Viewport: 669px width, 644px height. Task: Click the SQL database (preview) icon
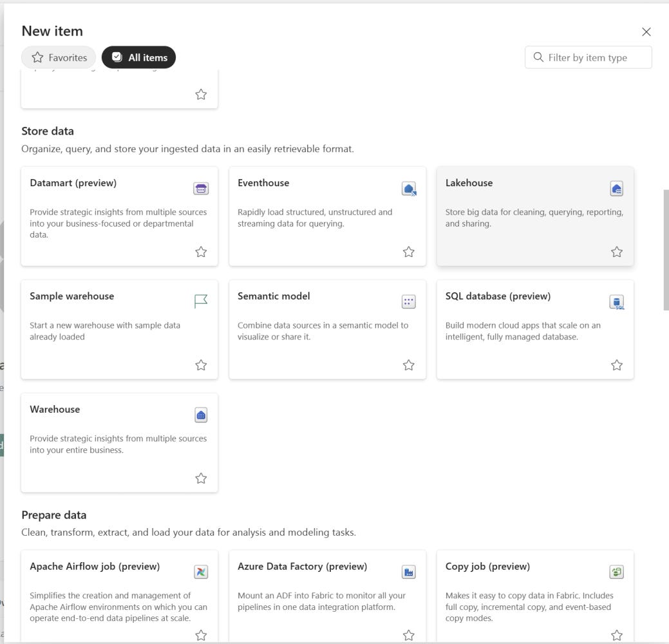pyautogui.click(x=616, y=302)
